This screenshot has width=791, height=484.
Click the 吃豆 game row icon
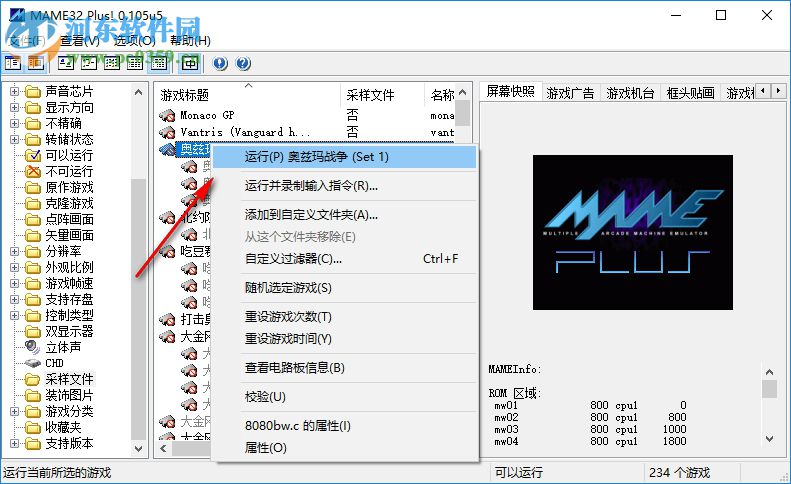click(167, 251)
